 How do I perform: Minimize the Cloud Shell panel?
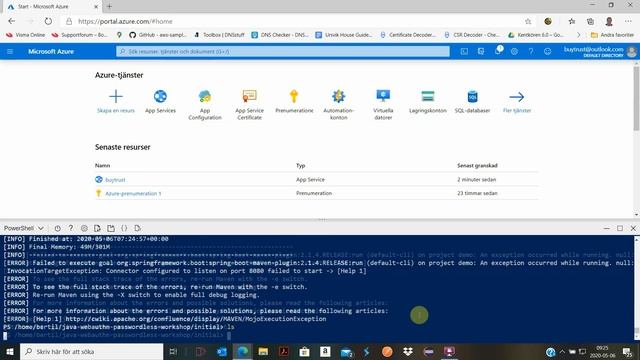point(607,228)
